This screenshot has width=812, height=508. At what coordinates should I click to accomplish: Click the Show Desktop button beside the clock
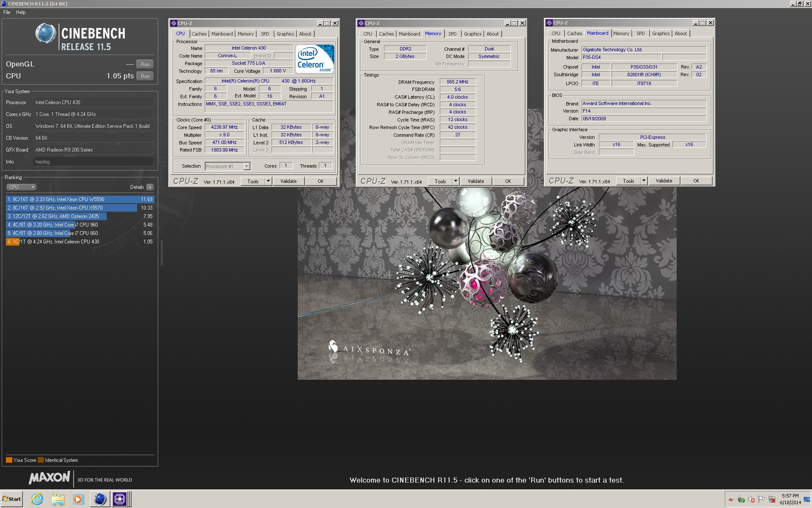(807, 499)
